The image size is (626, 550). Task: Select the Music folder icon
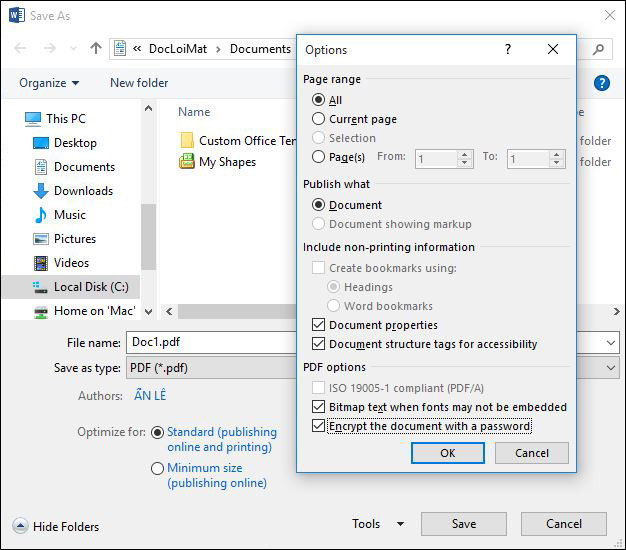[41, 215]
